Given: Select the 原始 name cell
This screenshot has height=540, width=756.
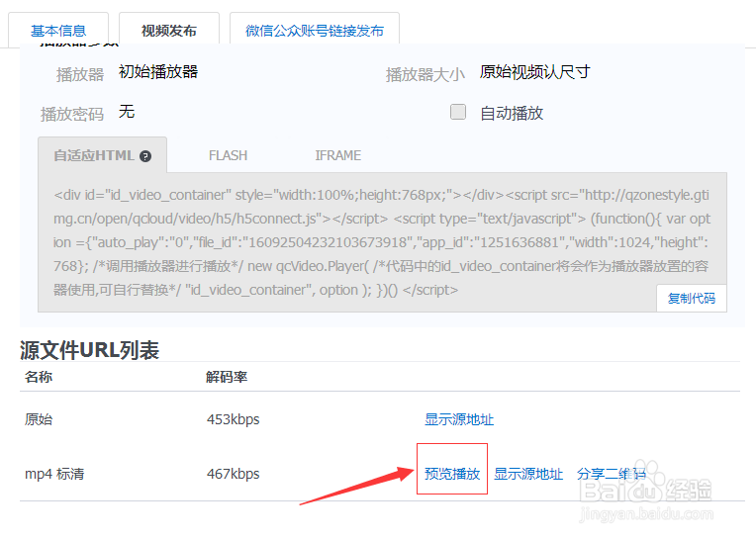Looking at the screenshot, I should pyautogui.click(x=39, y=419).
